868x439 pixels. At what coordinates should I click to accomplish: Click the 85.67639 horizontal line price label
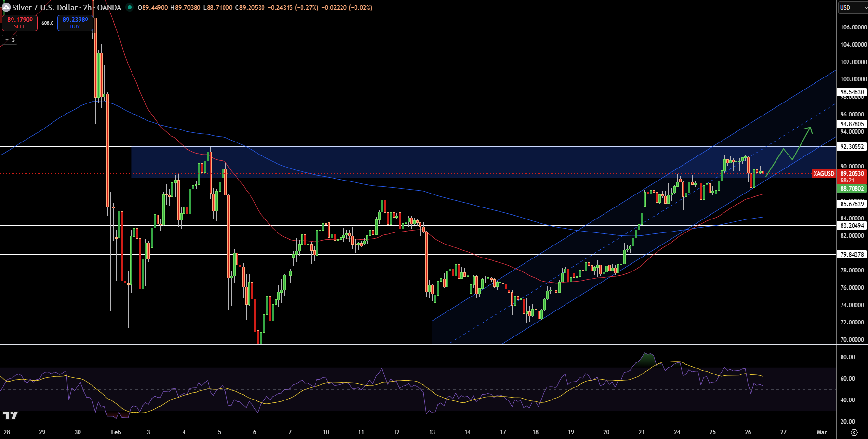[852, 204]
